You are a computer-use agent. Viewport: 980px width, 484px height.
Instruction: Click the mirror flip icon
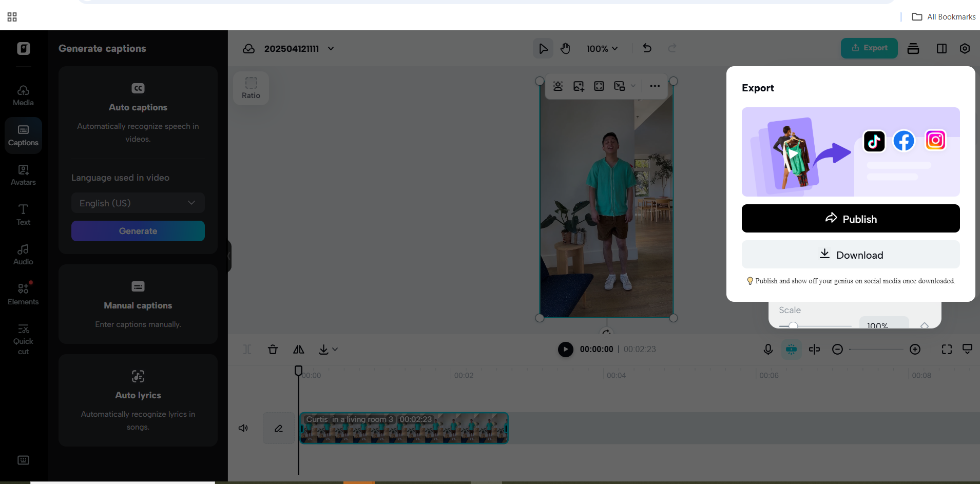pos(299,350)
